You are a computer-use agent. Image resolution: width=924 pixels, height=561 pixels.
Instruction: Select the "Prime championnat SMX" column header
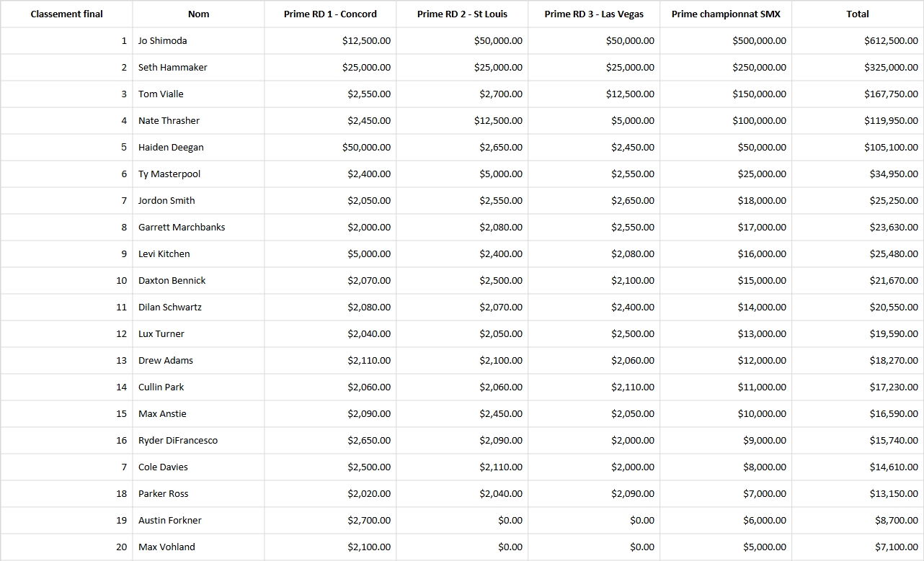click(x=726, y=14)
